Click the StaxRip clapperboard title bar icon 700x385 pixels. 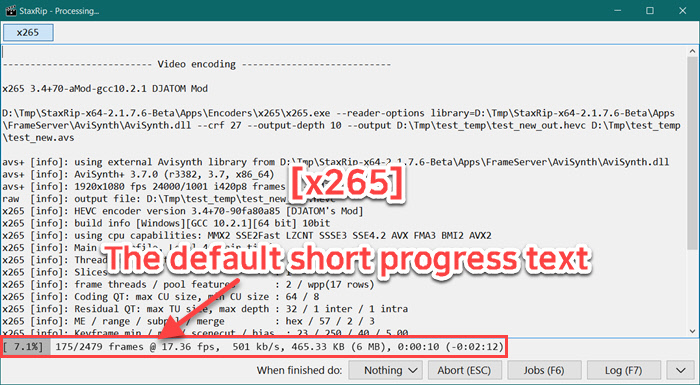pos(11,10)
